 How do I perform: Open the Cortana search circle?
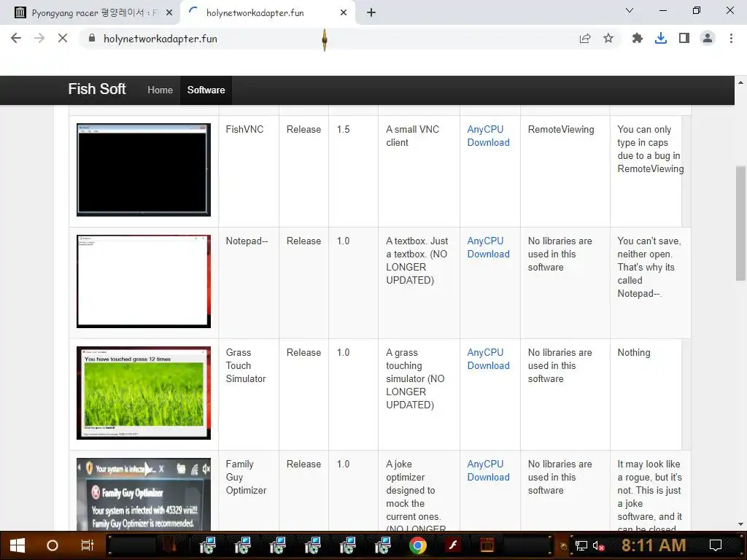(53, 545)
